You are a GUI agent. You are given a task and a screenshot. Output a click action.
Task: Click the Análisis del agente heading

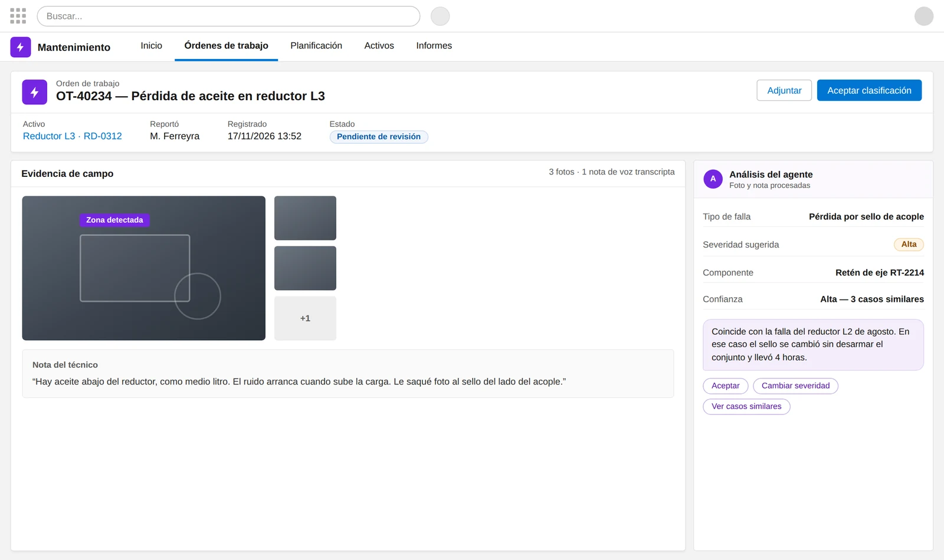click(771, 174)
